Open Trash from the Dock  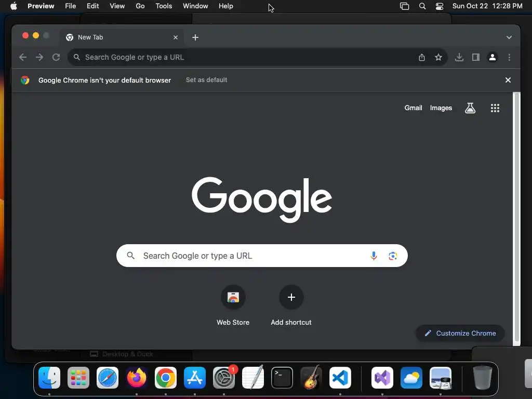coord(483,378)
